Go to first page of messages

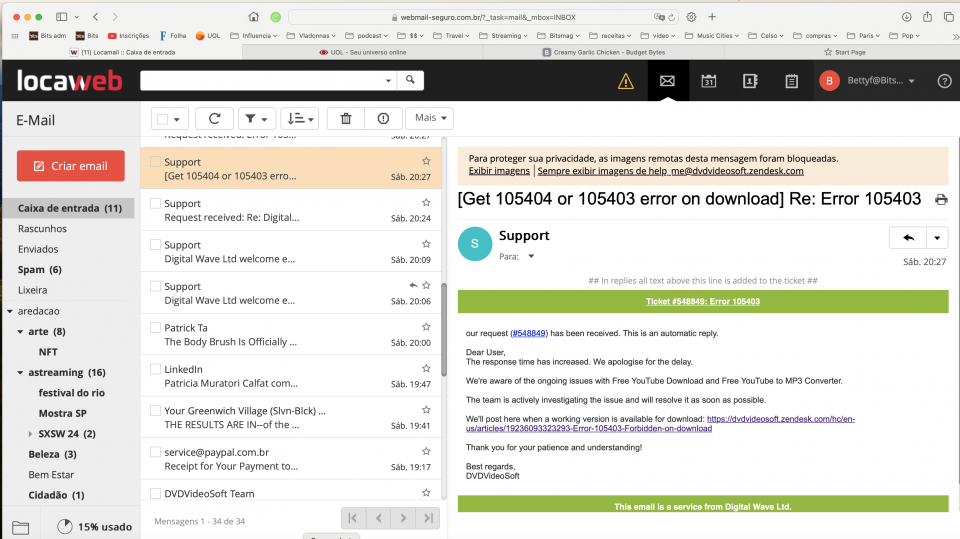pyautogui.click(x=353, y=518)
